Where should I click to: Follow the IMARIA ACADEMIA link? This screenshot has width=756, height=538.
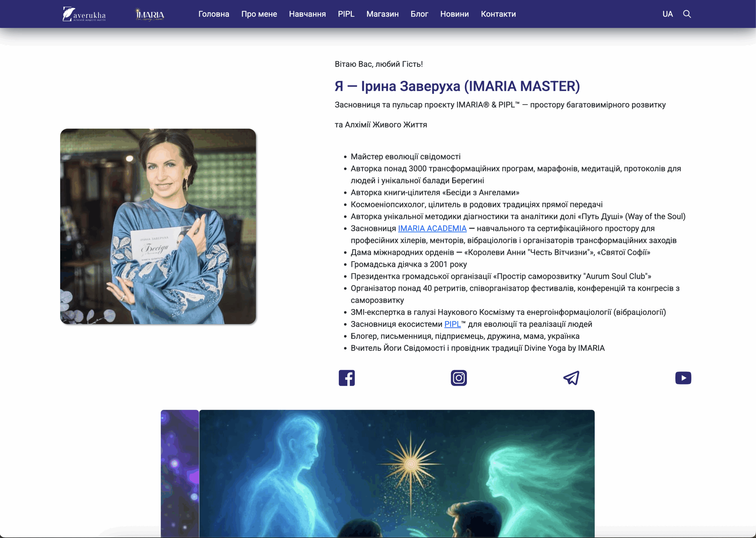[432, 228]
